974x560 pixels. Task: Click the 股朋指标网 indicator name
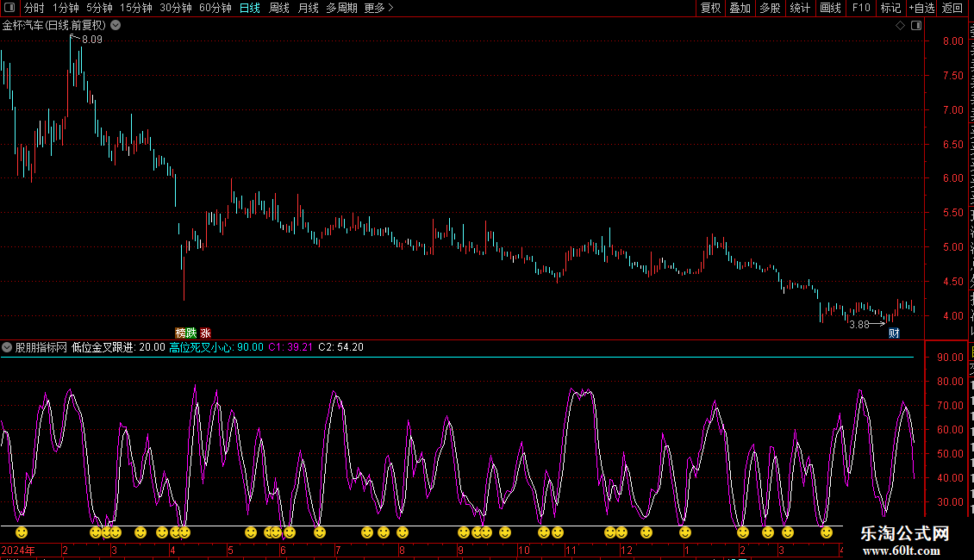tap(41, 348)
